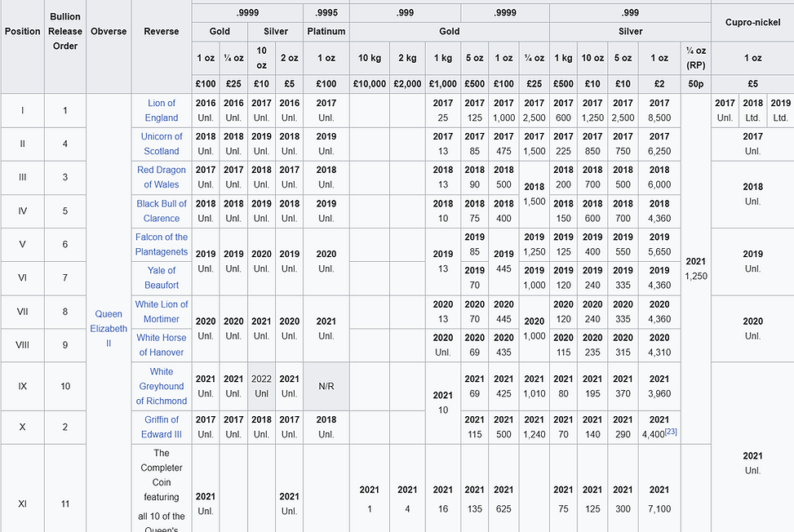This screenshot has height=532, width=794.
Task: Select the £2,000 denomination cell
Action: click(407, 84)
